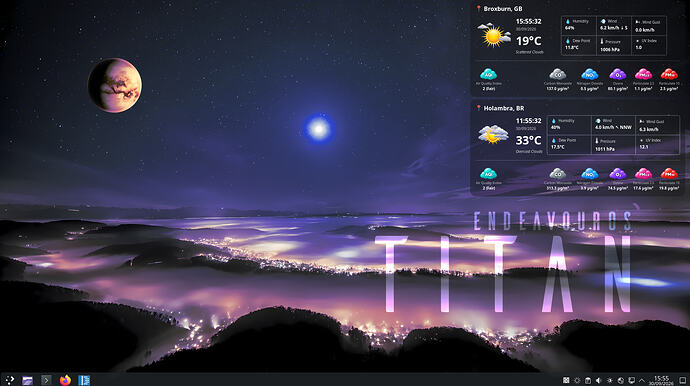Click the 15:55:32 widget clock
Screen dimensions: 690x386
click(529, 21)
